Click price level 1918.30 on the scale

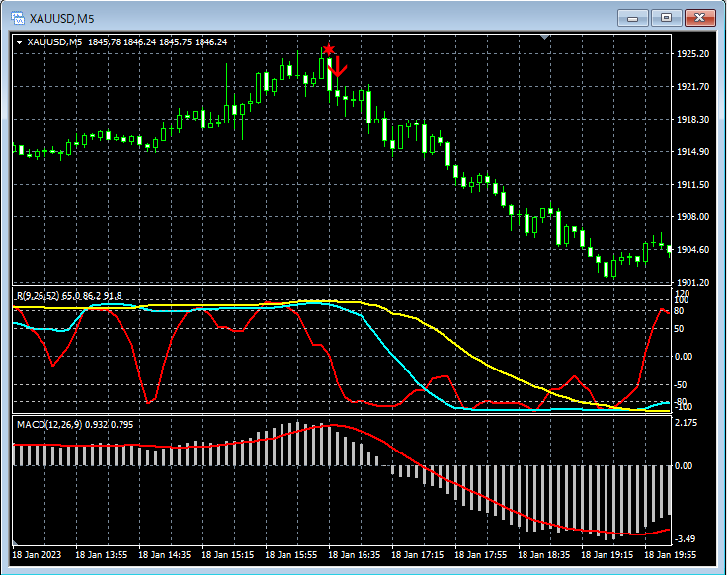click(x=692, y=119)
